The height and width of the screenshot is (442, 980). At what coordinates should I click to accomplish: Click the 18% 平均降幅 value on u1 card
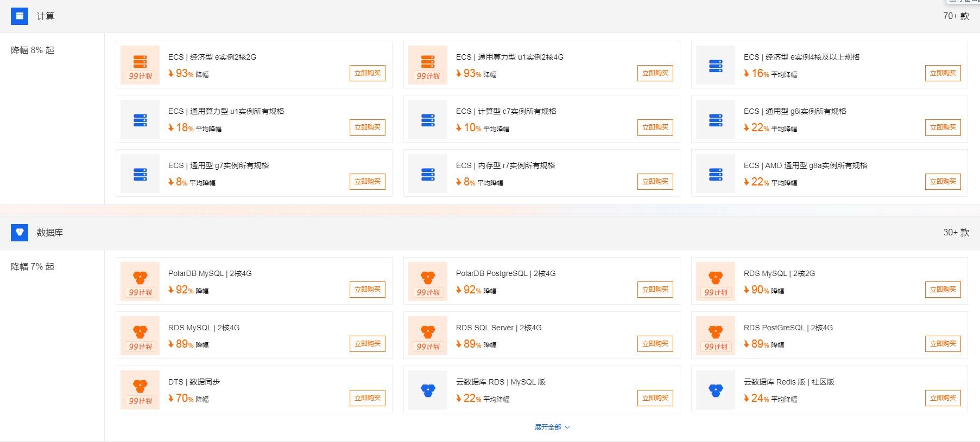pyautogui.click(x=195, y=128)
